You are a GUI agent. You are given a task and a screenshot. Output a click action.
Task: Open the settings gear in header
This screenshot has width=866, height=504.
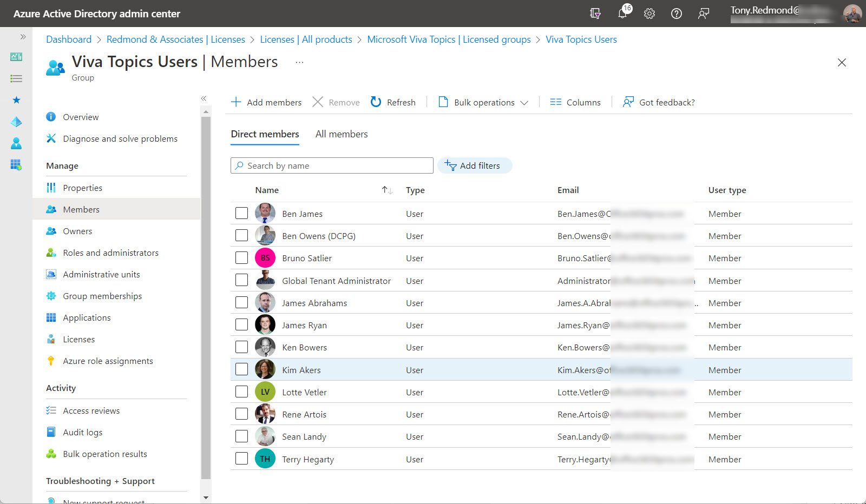pos(649,14)
